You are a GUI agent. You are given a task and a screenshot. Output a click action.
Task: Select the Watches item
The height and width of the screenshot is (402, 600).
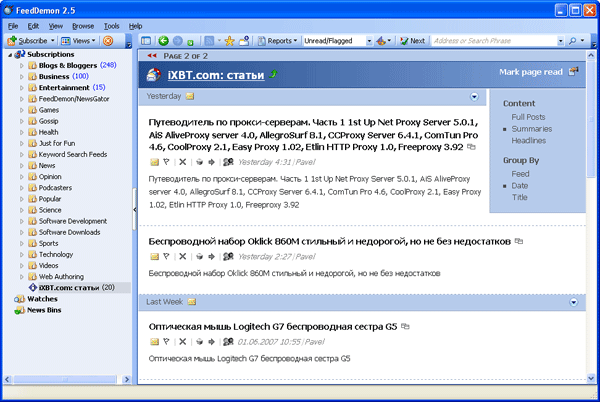(x=42, y=299)
